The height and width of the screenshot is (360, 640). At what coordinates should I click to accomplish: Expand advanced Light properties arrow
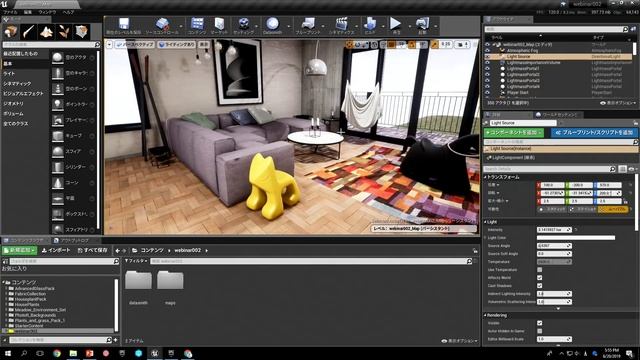tap(558, 309)
